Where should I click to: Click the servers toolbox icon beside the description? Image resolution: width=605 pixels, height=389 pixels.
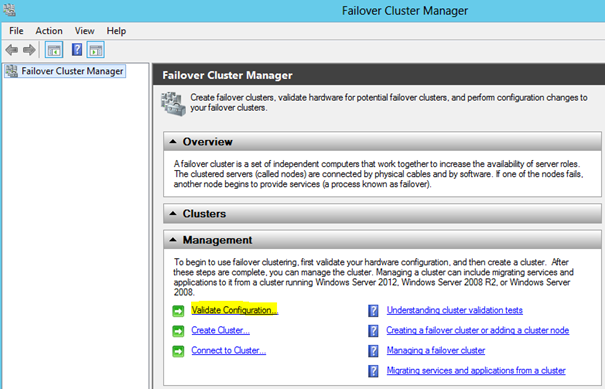pos(173,103)
